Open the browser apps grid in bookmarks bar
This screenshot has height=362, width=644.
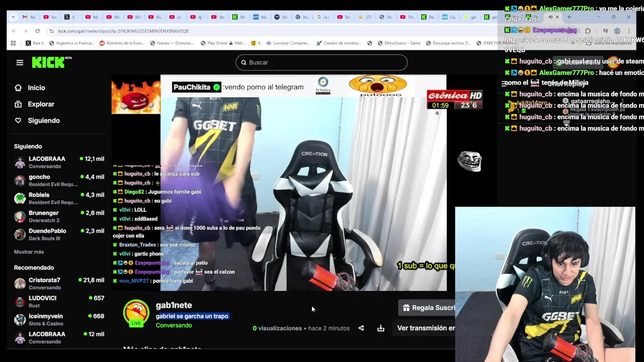coord(13,43)
